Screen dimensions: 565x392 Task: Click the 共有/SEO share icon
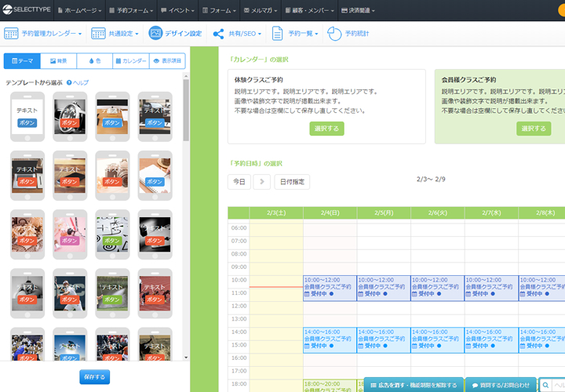tap(217, 34)
